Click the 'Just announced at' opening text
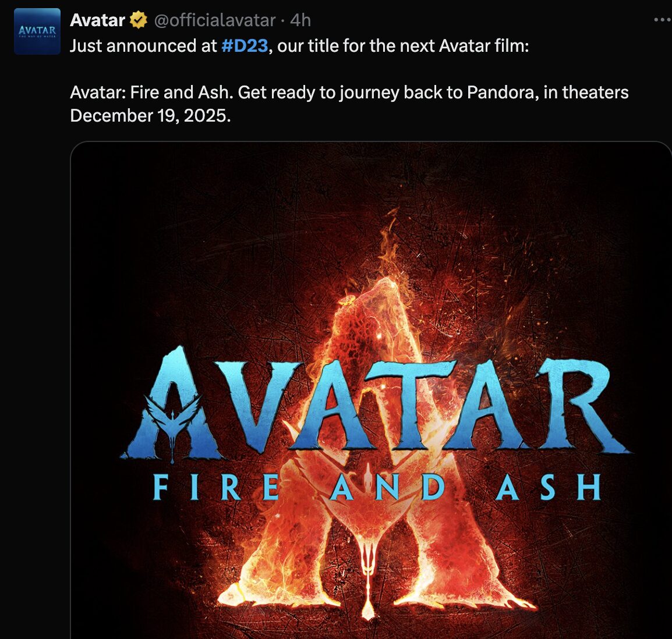The width and height of the screenshot is (672, 639). [144, 46]
